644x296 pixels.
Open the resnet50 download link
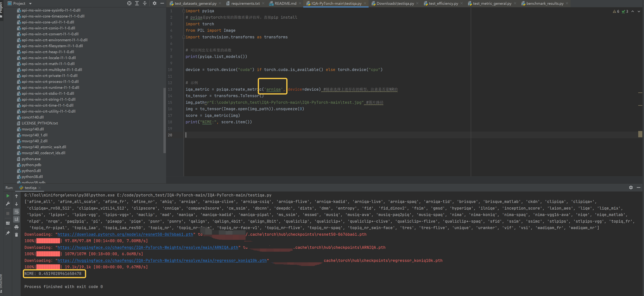(125, 235)
